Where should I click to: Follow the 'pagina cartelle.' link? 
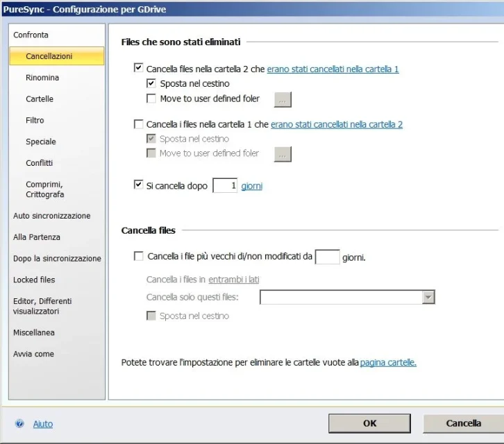click(388, 362)
